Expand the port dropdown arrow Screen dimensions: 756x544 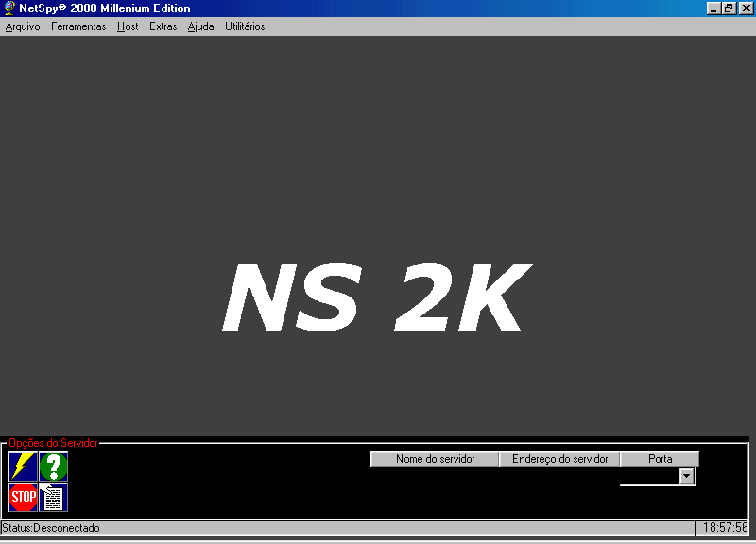(x=687, y=477)
